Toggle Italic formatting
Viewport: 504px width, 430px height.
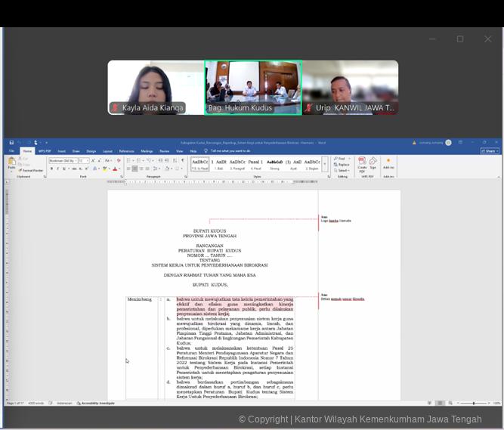click(x=57, y=169)
